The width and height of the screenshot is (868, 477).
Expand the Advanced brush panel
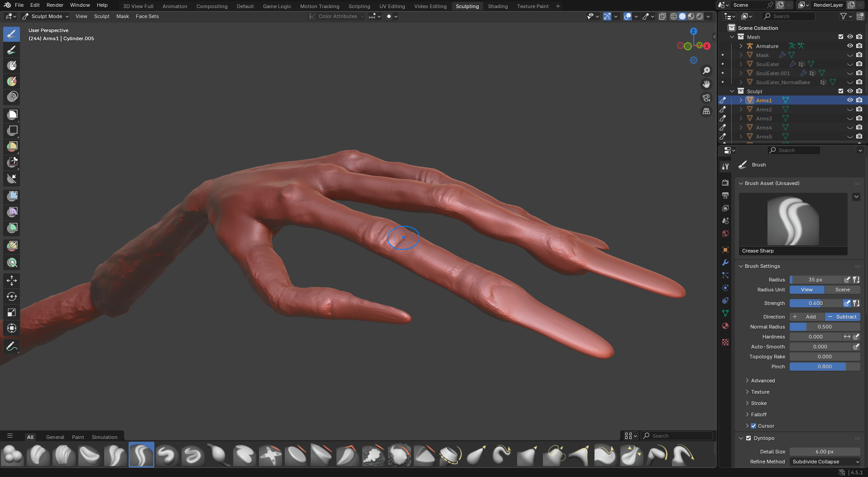(763, 381)
